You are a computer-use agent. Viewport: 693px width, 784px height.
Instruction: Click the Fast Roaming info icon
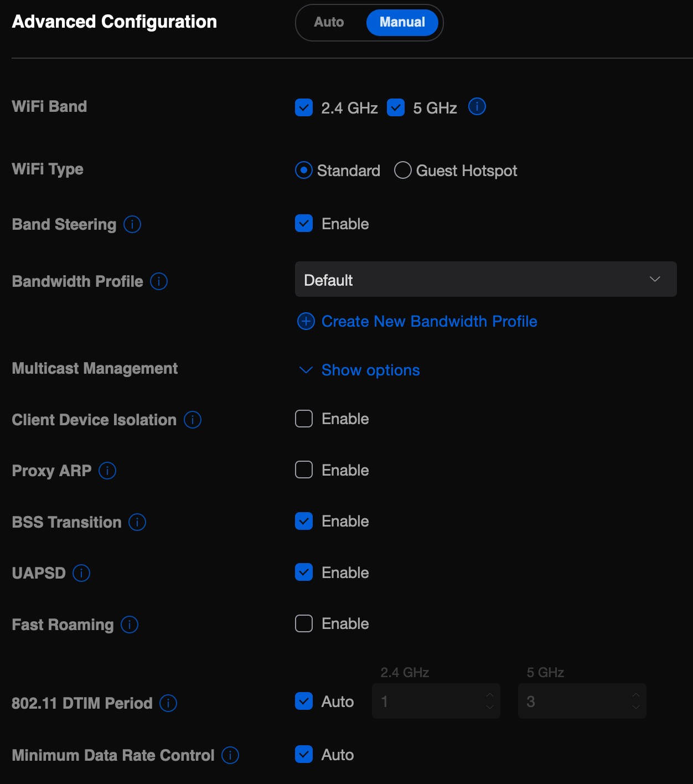130,625
